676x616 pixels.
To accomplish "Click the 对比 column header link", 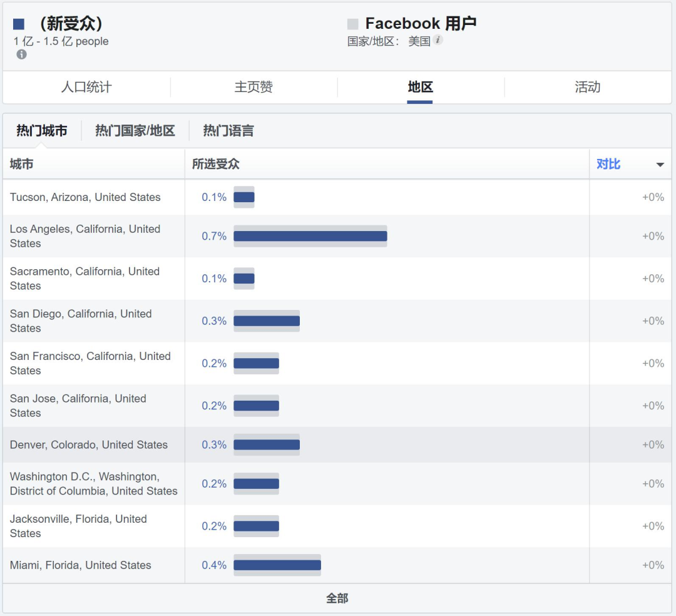I will pyautogui.click(x=608, y=164).
